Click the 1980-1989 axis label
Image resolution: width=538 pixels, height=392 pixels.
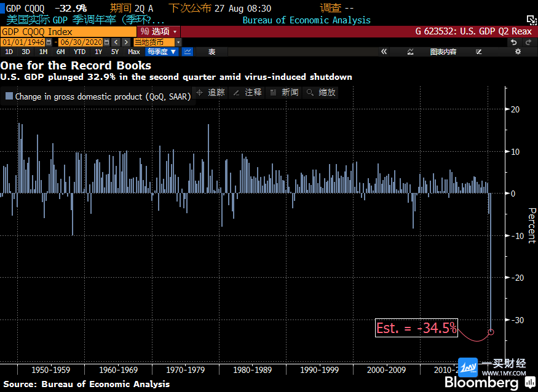tap(253, 370)
